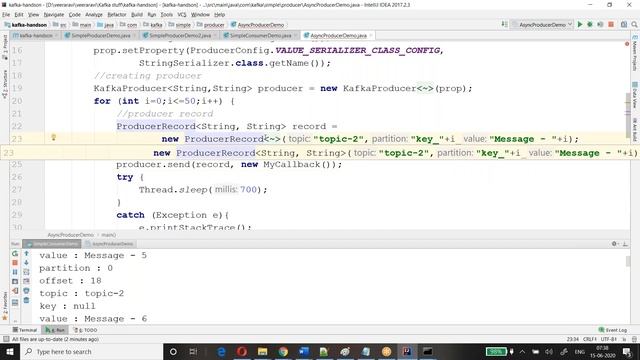The image size is (640, 360).
Task: Toggle soft-wrap in the console output
Action: (x=26, y=272)
